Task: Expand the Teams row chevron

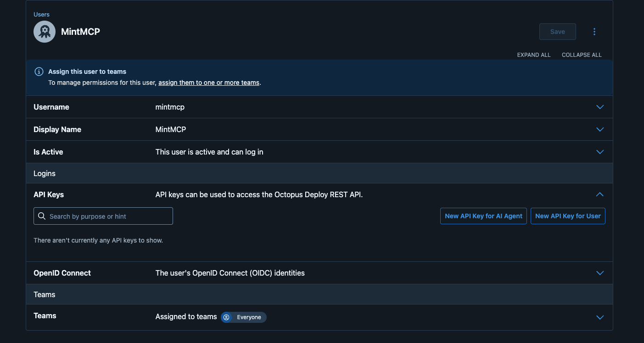Action: click(599, 317)
